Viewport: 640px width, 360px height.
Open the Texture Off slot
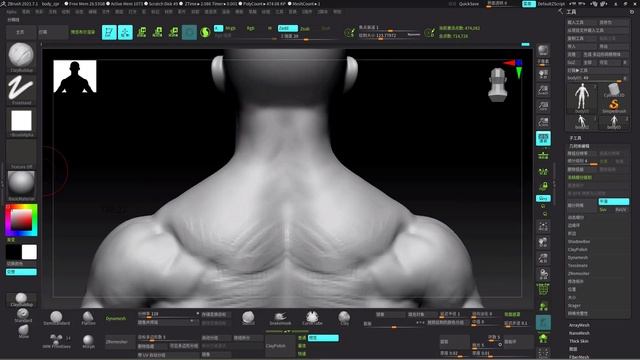pos(21,153)
